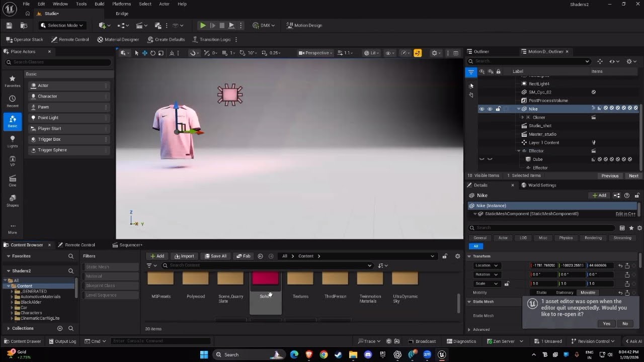
Task: Click the Import button in Content Browser
Action: 184,256
